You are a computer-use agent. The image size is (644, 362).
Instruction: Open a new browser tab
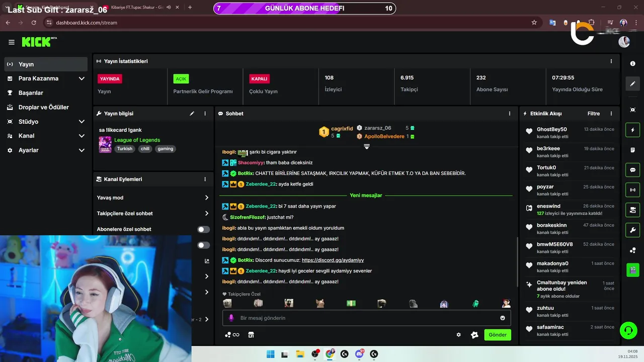tap(190, 8)
